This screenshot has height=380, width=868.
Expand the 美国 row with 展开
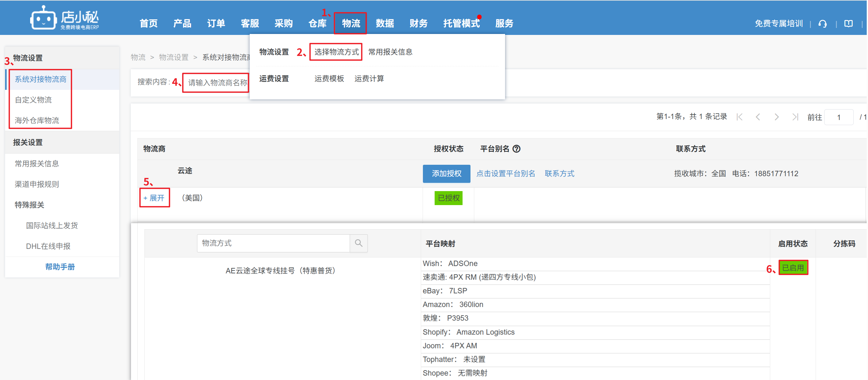(154, 198)
